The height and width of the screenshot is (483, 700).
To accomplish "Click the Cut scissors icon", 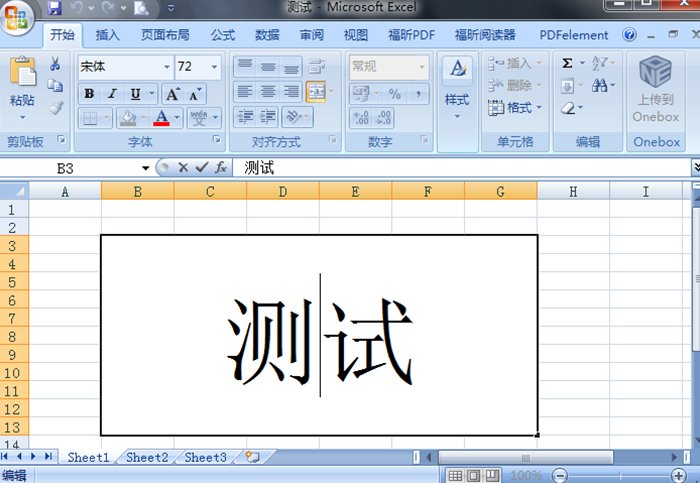I will 55,64.
